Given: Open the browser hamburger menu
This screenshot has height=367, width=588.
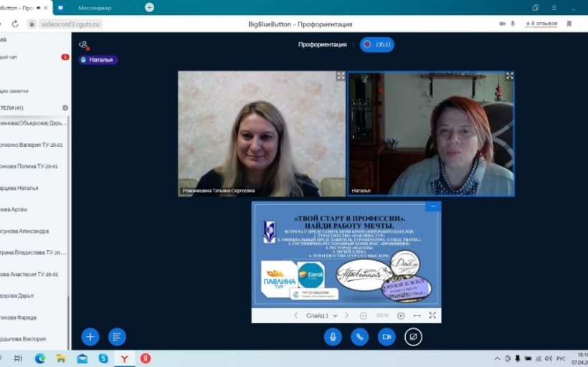Looking at the screenshot, I should coord(554,7).
